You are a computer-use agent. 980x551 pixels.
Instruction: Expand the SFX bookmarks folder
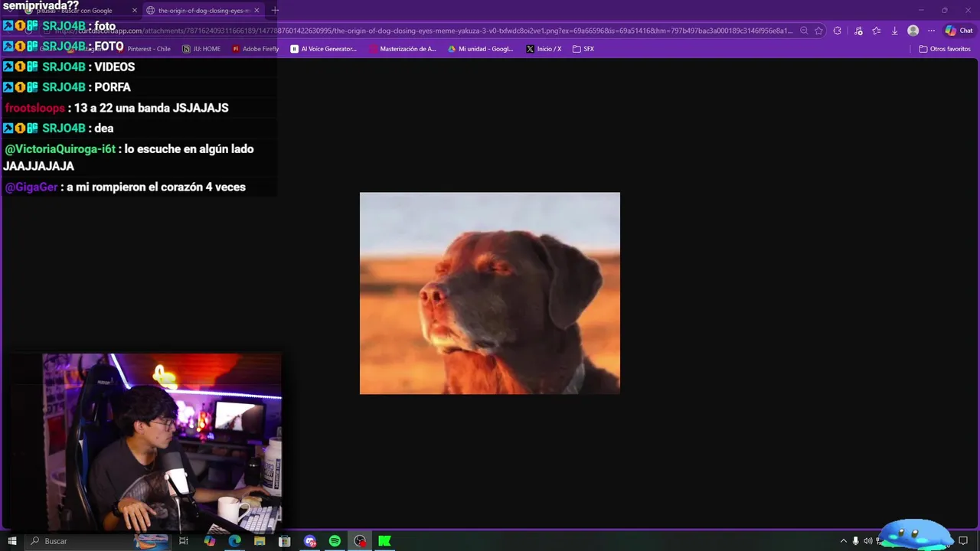point(583,49)
